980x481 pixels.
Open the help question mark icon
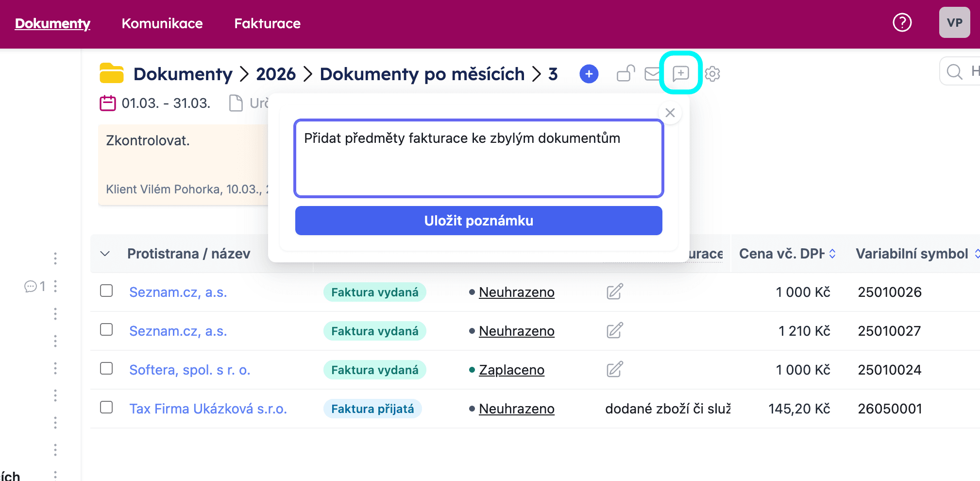pos(902,22)
